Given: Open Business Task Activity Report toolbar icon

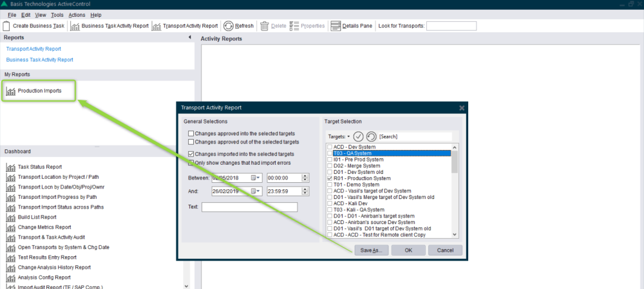Looking at the screenshot, I should click(75, 26).
